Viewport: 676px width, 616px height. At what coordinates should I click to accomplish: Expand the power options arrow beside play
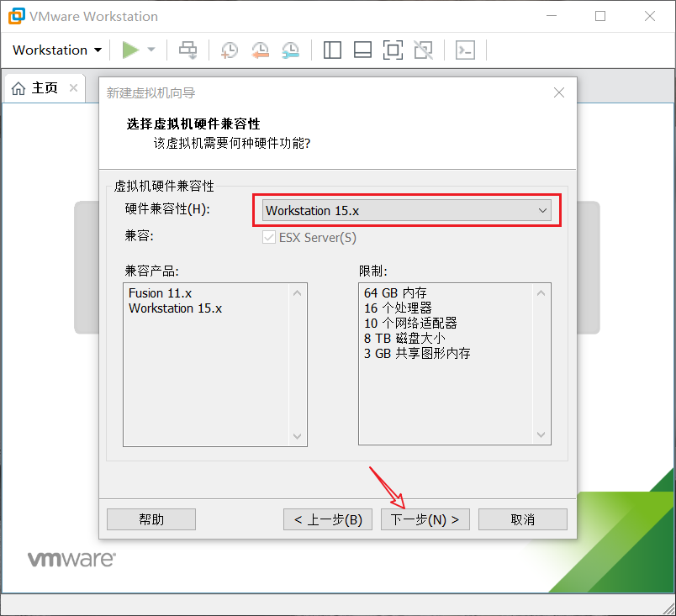coord(151,50)
